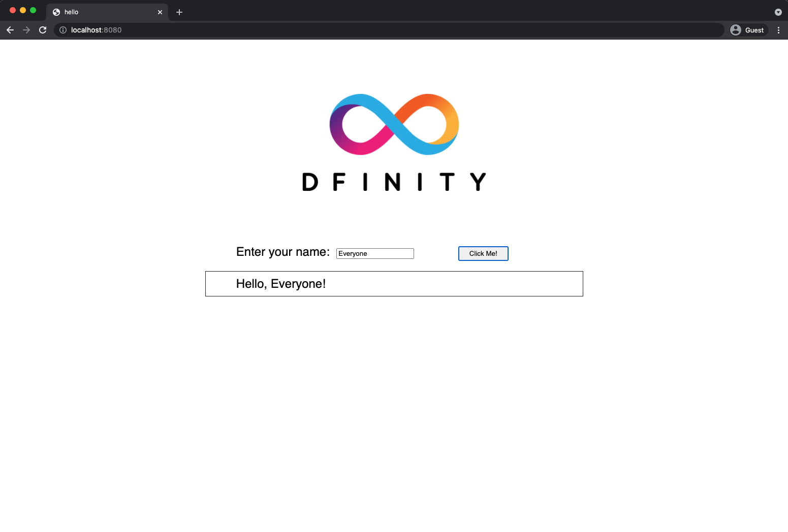The width and height of the screenshot is (788, 532).
Task: Reload the localhost page
Action: click(x=43, y=30)
